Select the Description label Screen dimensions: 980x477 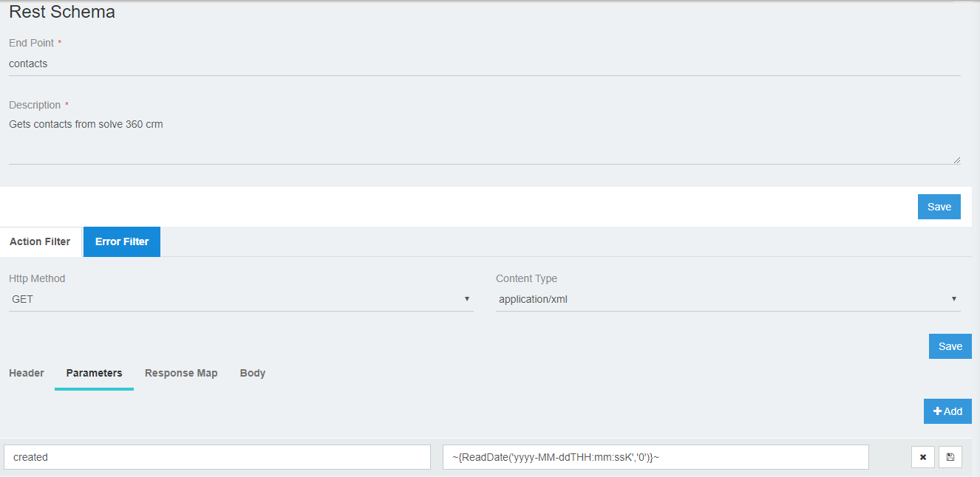tap(35, 105)
